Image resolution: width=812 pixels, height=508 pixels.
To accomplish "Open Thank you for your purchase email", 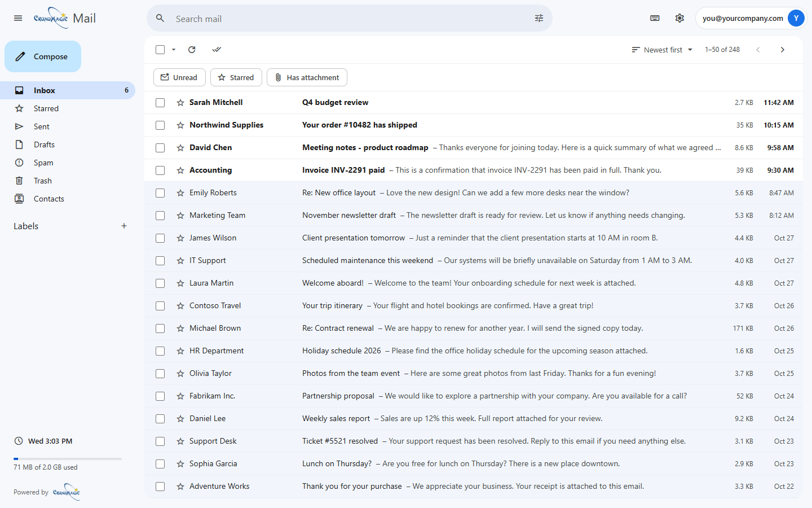I will coord(474,487).
